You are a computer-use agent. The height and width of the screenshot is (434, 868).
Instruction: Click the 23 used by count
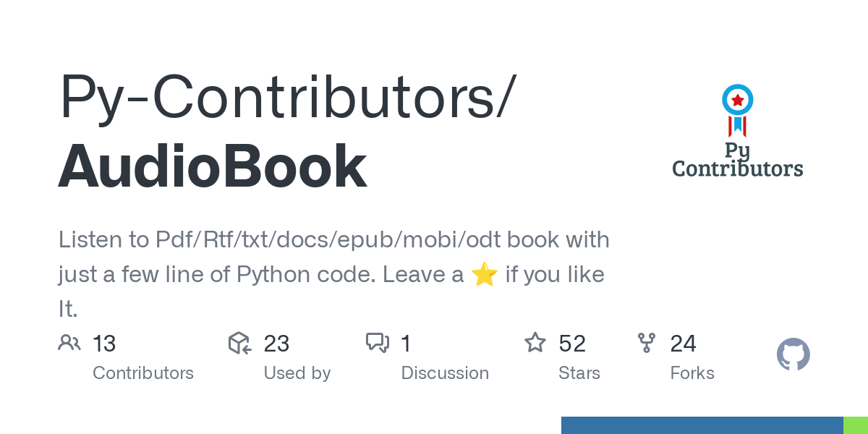coord(276,343)
